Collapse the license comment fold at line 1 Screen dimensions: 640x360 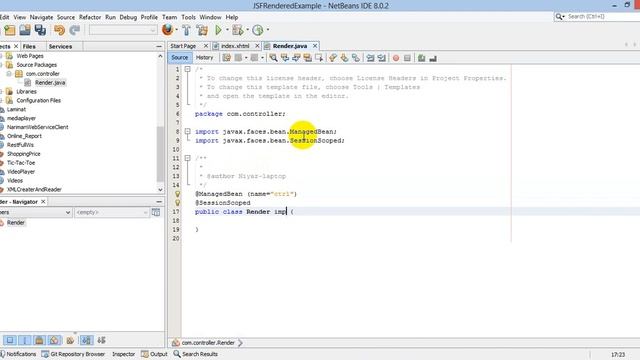(x=187, y=69)
